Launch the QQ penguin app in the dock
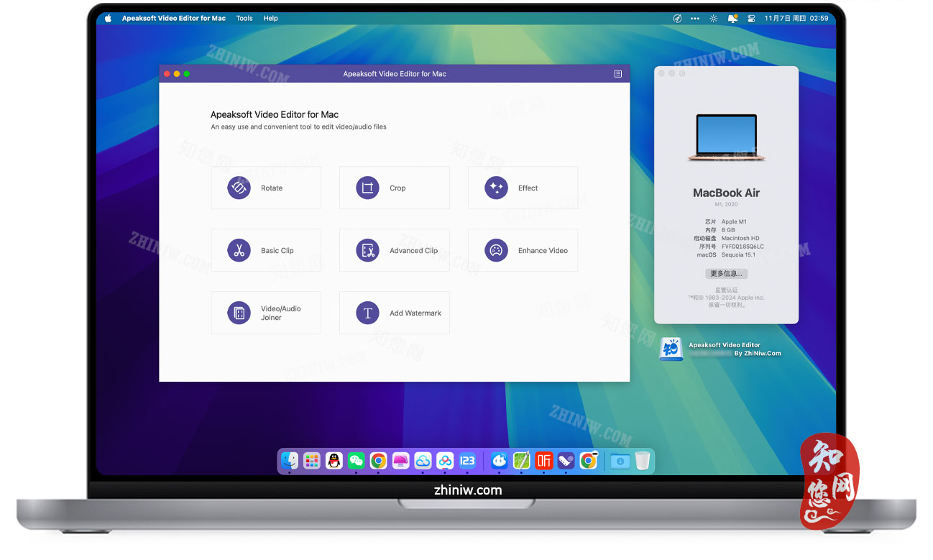This screenshot has width=933, height=560. coord(334,461)
